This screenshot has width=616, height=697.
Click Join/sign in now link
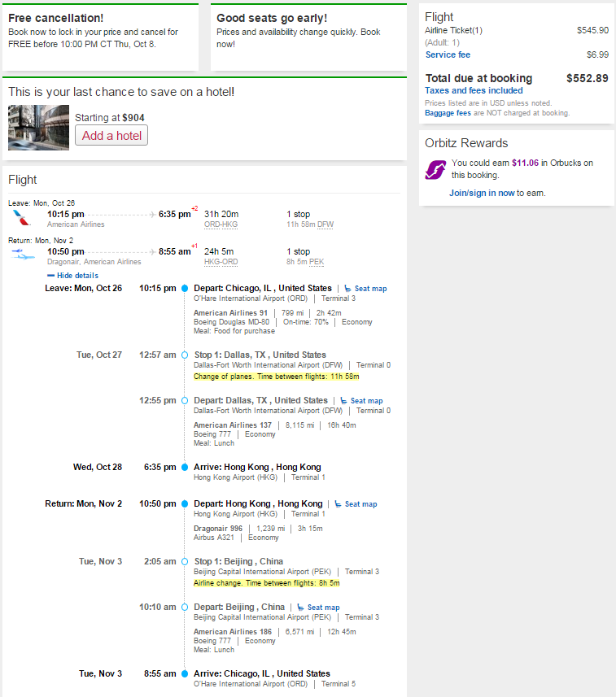[x=482, y=193]
